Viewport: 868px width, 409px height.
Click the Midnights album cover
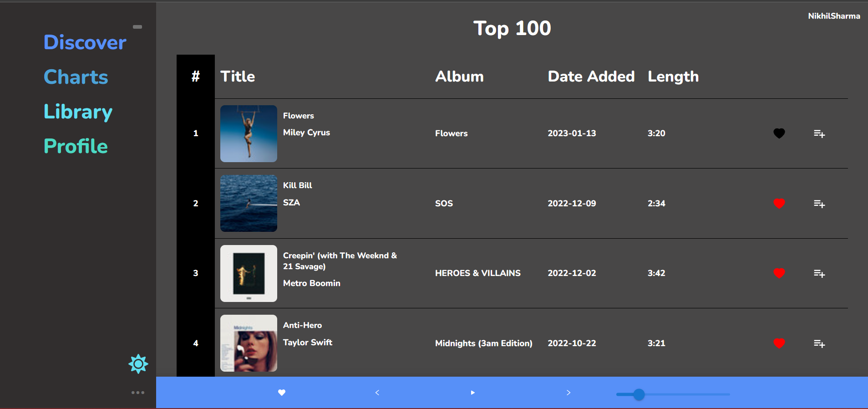249,343
